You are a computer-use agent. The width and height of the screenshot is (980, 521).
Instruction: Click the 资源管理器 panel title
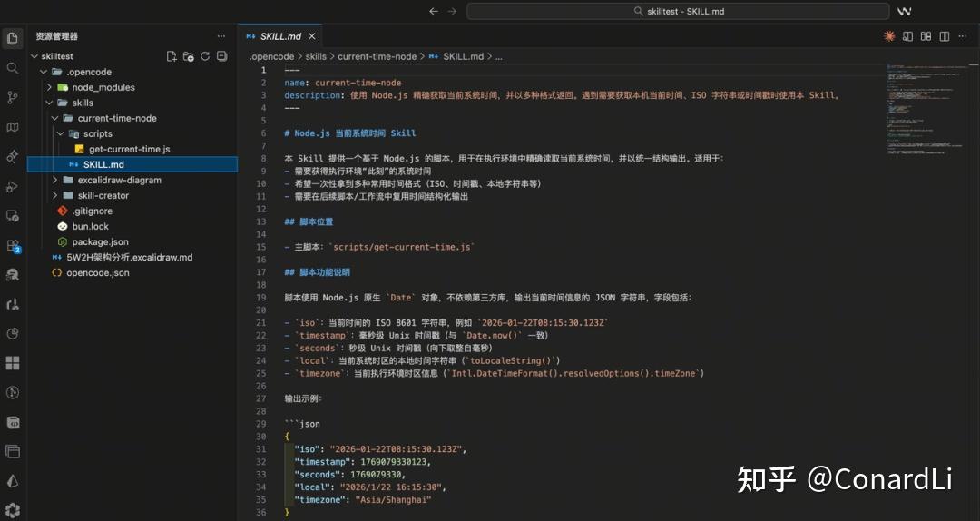[57, 36]
